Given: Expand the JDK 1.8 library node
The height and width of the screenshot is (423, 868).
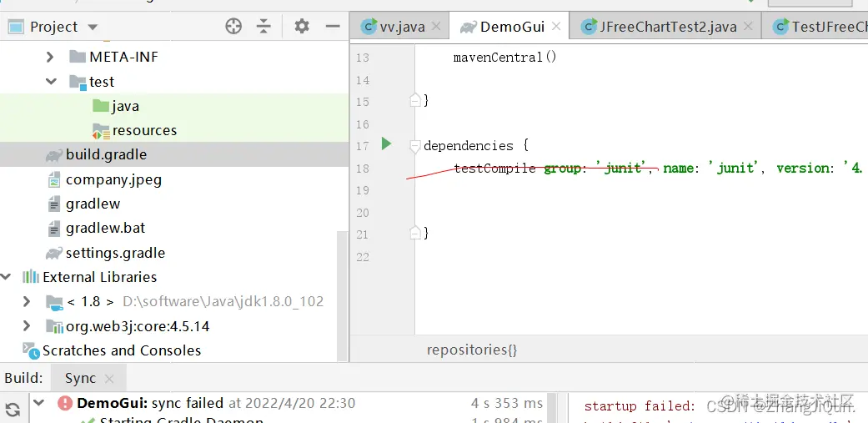Looking at the screenshot, I should point(26,301).
